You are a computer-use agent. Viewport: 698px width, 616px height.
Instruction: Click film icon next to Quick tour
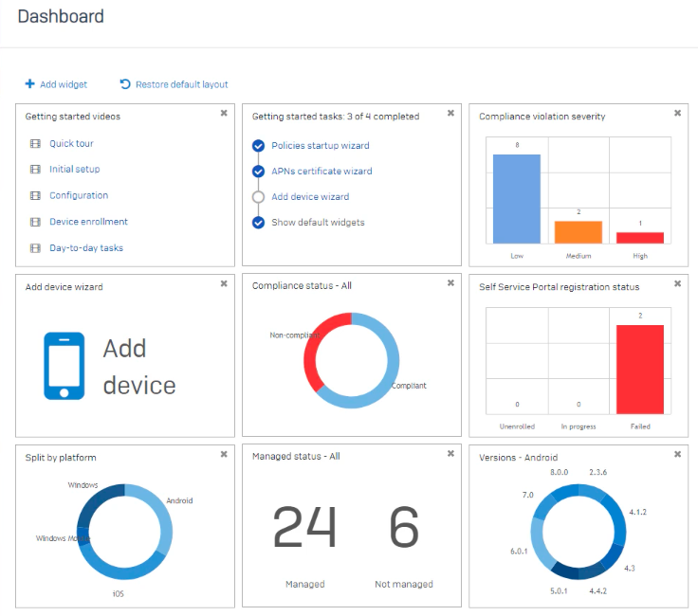click(x=35, y=144)
